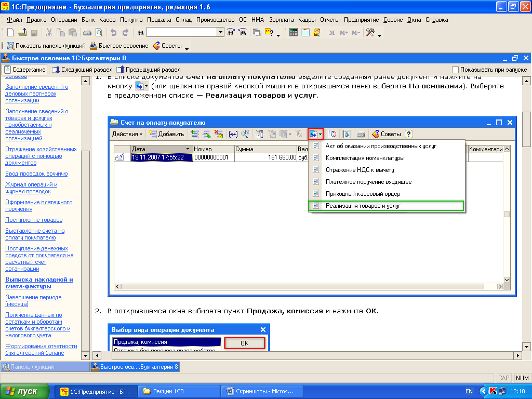The width and height of the screenshot is (532, 399).
Task: Open the Сервис menu
Action: pyautogui.click(x=393, y=20)
